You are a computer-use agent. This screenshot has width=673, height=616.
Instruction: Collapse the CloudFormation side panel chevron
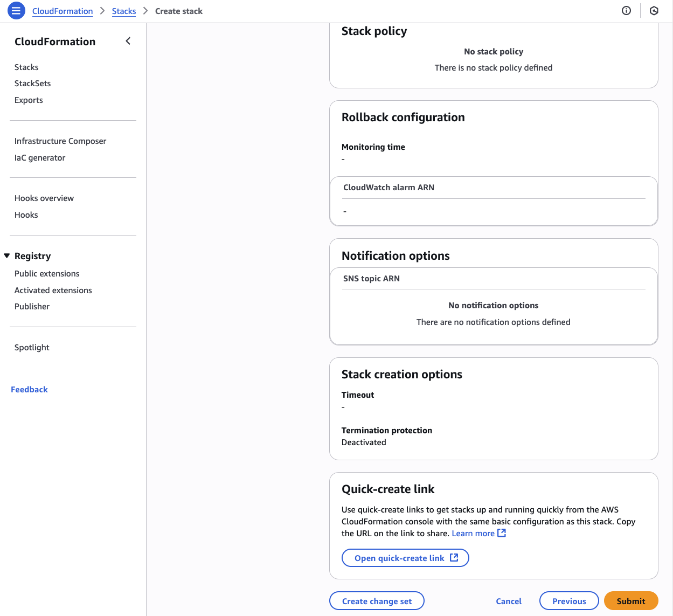point(128,41)
